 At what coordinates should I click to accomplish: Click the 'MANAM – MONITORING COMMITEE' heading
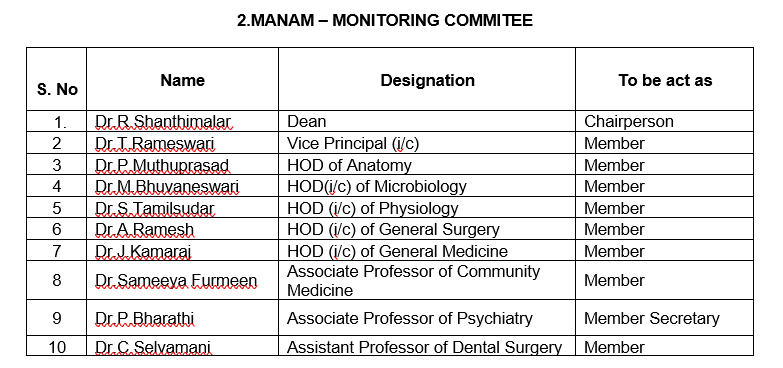(x=385, y=20)
